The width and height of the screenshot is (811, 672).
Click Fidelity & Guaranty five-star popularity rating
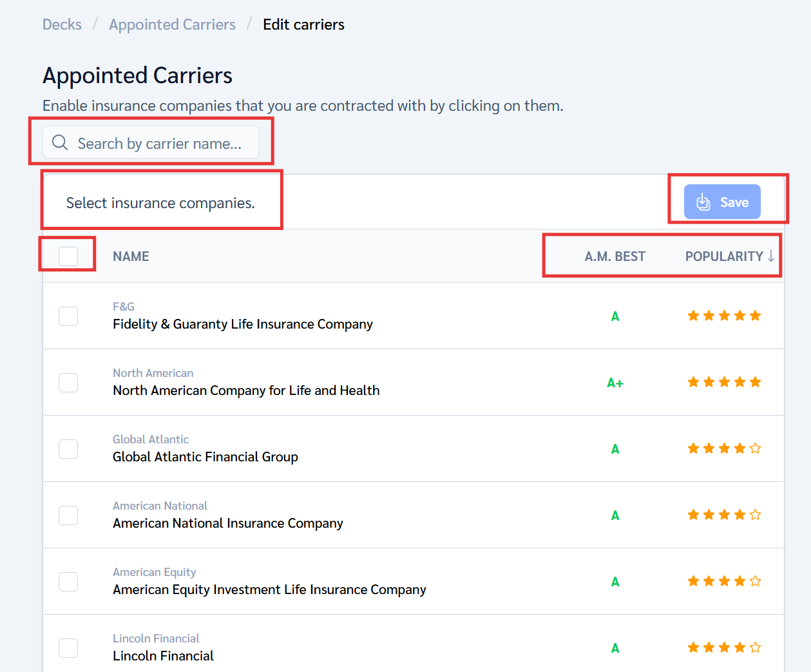tap(724, 316)
